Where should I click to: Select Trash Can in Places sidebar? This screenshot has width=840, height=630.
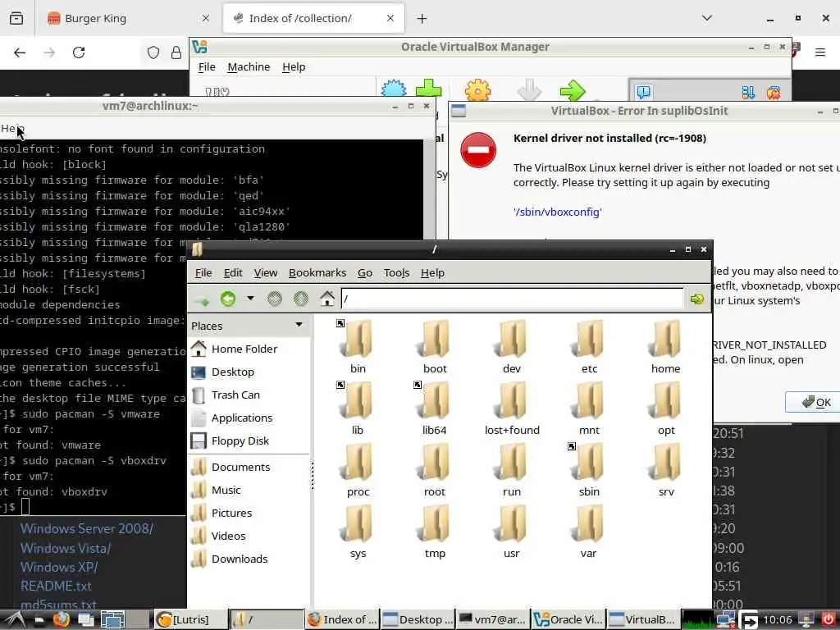(235, 395)
